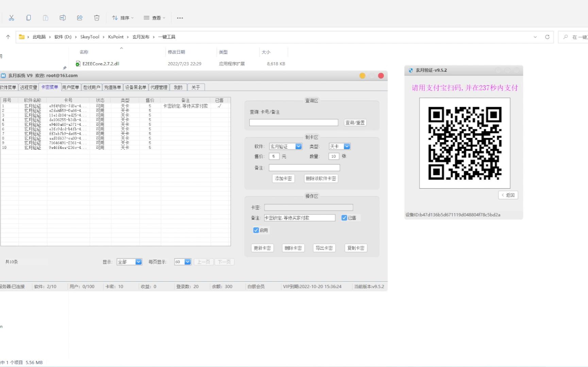Click the 复制卡密 button
This screenshot has height=367, width=588.
(356, 248)
